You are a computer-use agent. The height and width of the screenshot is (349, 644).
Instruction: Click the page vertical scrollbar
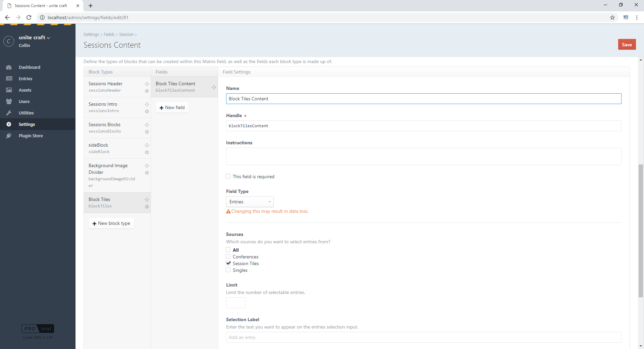tap(641, 231)
